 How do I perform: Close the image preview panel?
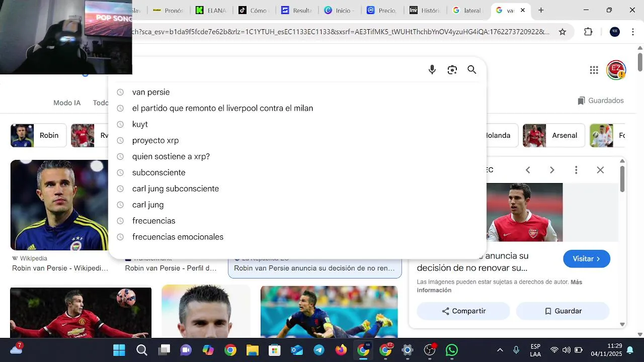pyautogui.click(x=600, y=170)
